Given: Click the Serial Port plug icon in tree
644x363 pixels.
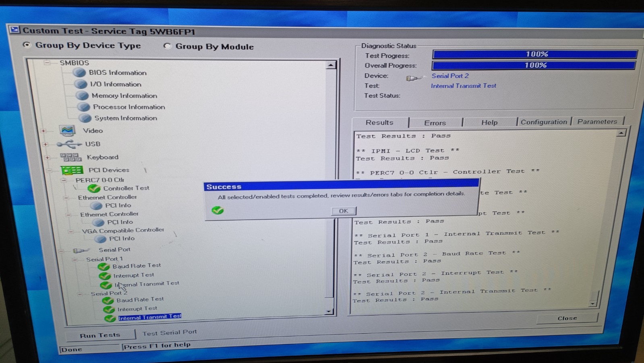Looking at the screenshot, I should coord(81,250).
